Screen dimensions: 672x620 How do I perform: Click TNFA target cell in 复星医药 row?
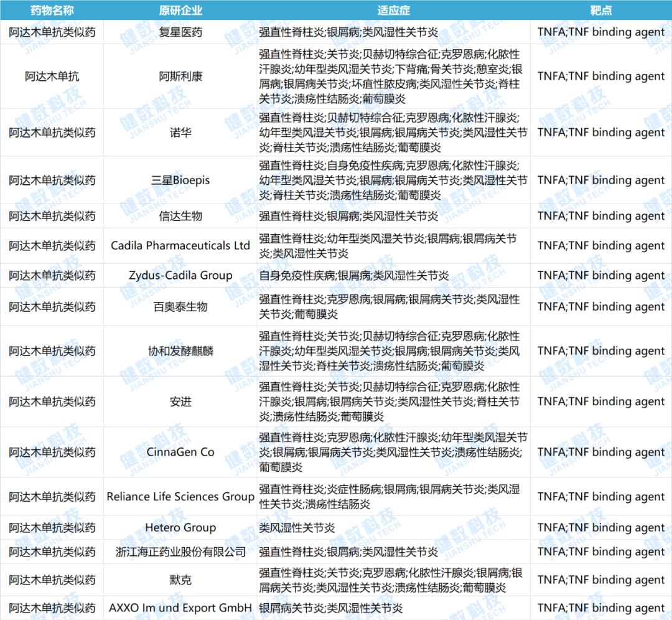[601, 32]
